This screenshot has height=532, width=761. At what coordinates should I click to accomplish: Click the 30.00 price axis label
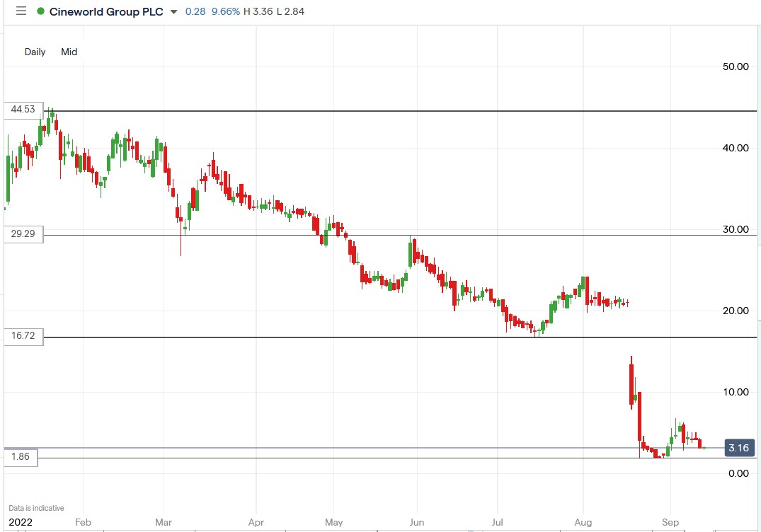tap(736, 229)
